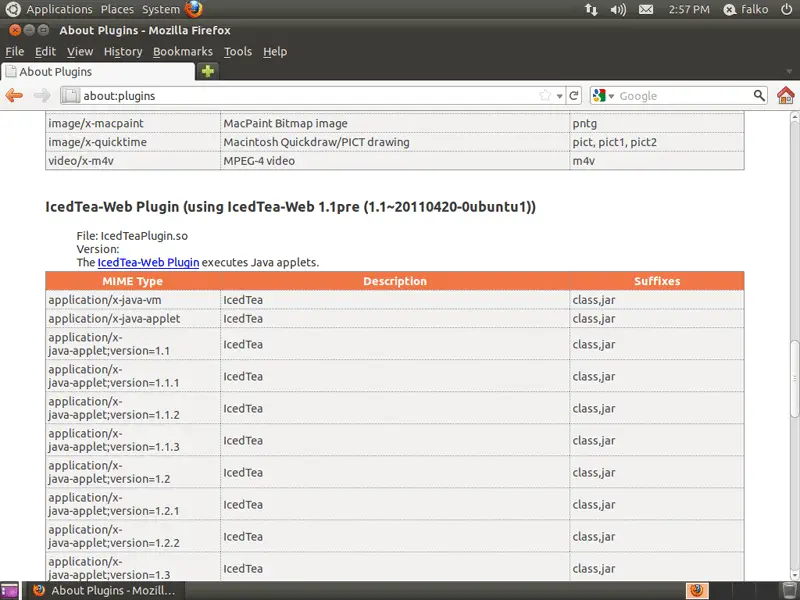Follow the IcedTea-Web Plugin link
Screen dimensions: 800x600
(x=148, y=262)
